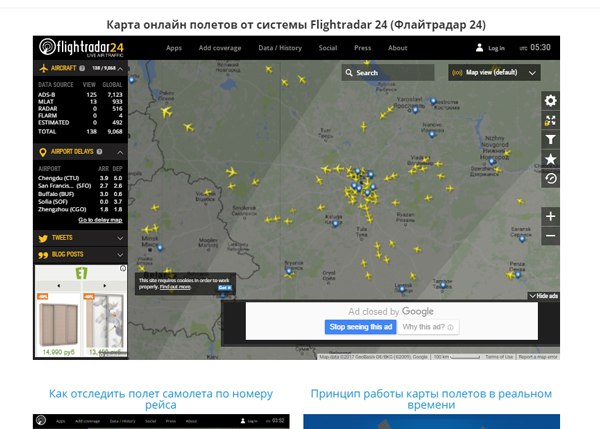This screenshot has height=429, width=600.
Task: Open the Apps menu
Action: click(174, 48)
